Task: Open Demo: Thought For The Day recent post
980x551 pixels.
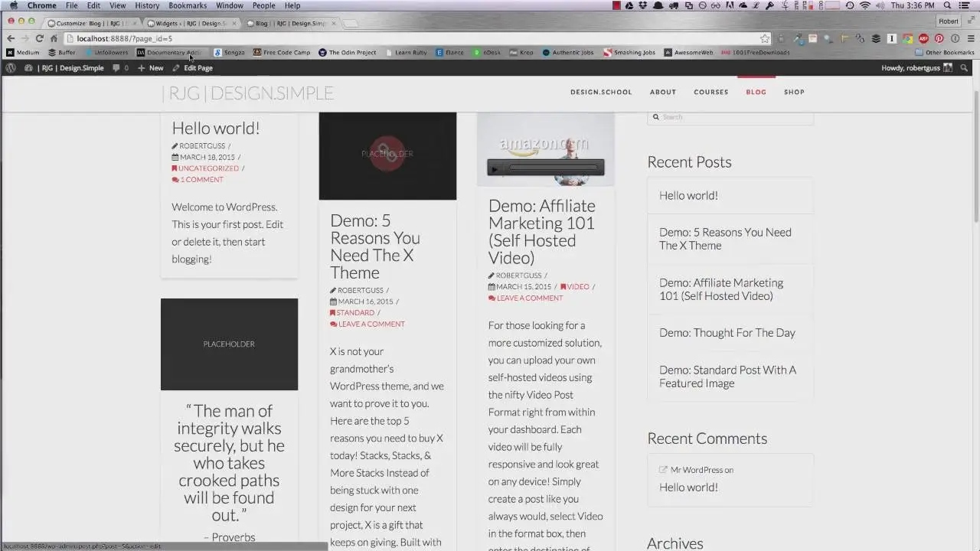Action: [x=727, y=333]
